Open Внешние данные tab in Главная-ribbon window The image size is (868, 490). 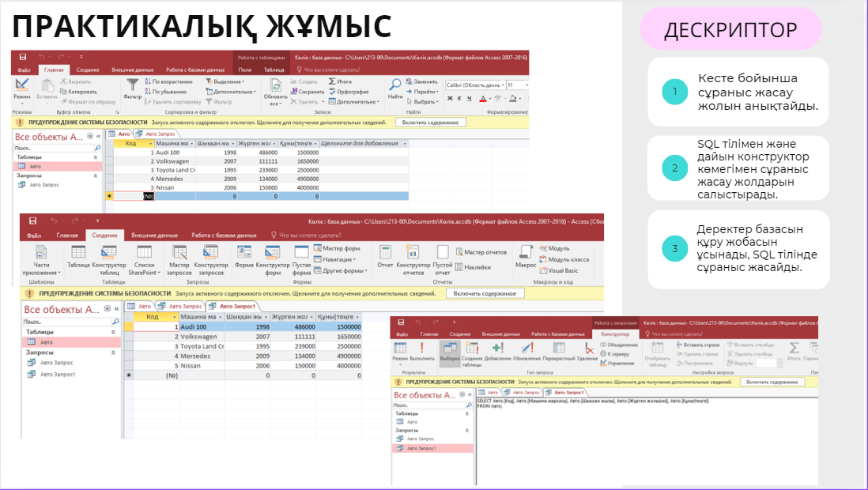pyautogui.click(x=132, y=70)
